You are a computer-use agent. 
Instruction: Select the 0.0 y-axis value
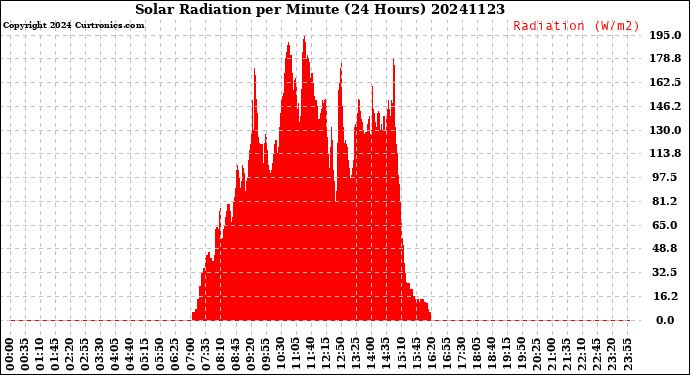pyautogui.click(x=665, y=320)
